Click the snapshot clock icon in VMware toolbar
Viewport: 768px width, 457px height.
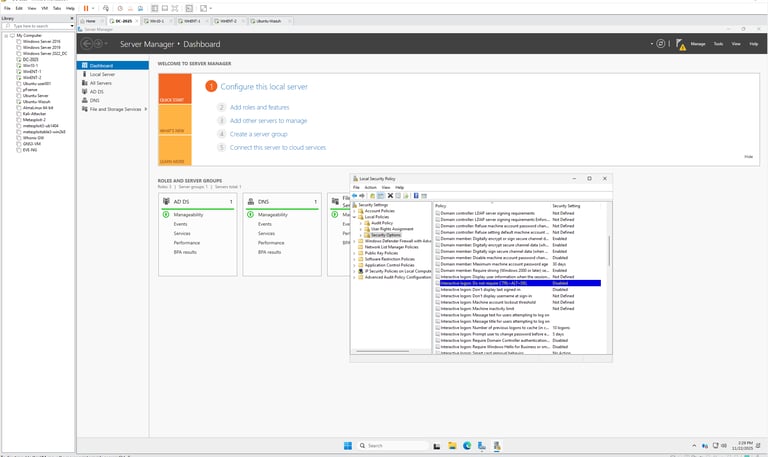tap(120, 8)
